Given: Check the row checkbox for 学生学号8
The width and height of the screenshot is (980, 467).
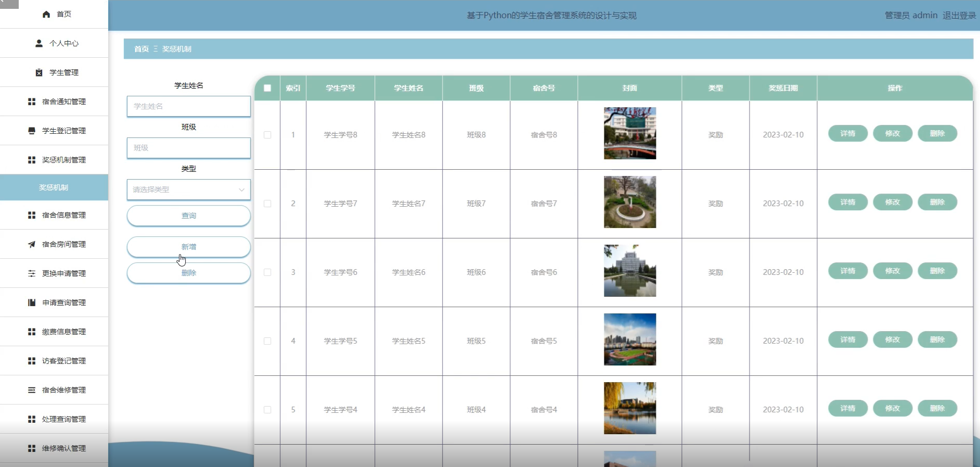Looking at the screenshot, I should (267, 135).
